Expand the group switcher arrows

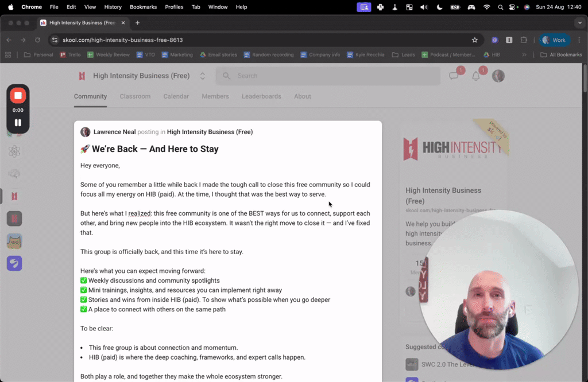click(x=203, y=76)
